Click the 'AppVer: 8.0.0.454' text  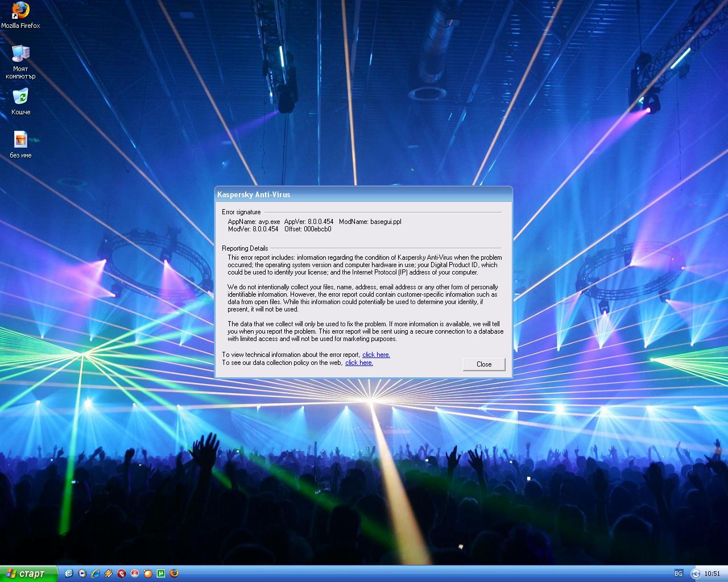coord(309,222)
